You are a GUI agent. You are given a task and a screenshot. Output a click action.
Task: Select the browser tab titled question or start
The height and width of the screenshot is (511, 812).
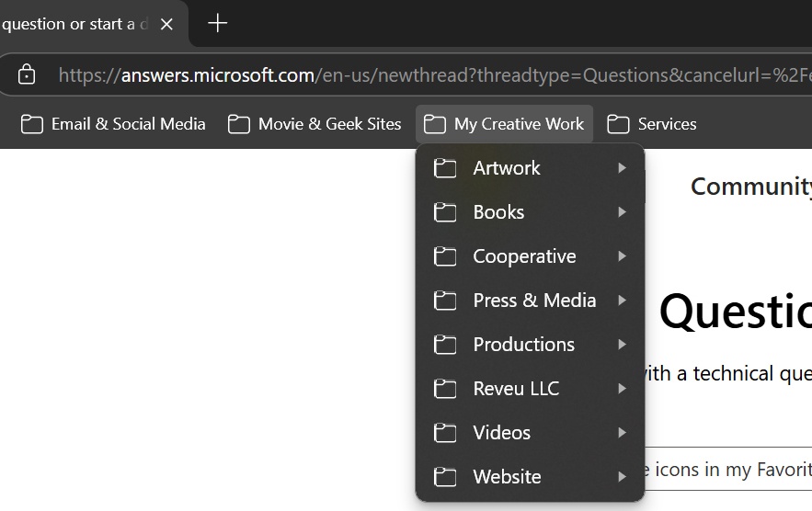[x=74, y=24]
